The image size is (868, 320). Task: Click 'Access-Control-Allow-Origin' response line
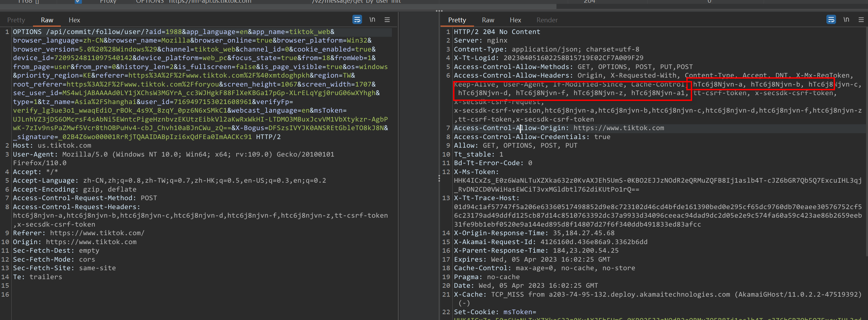click(559, 128)
